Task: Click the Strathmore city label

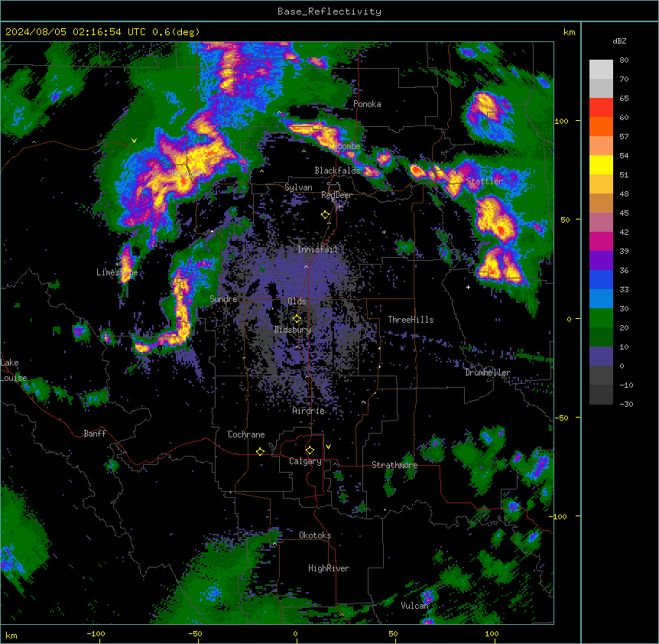Action: [394, 465]
